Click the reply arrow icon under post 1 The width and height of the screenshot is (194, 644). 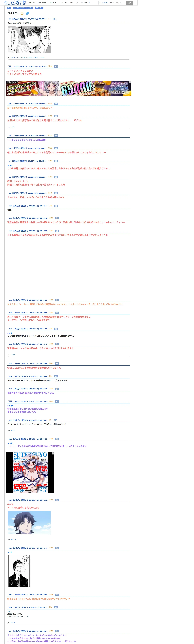9,58
